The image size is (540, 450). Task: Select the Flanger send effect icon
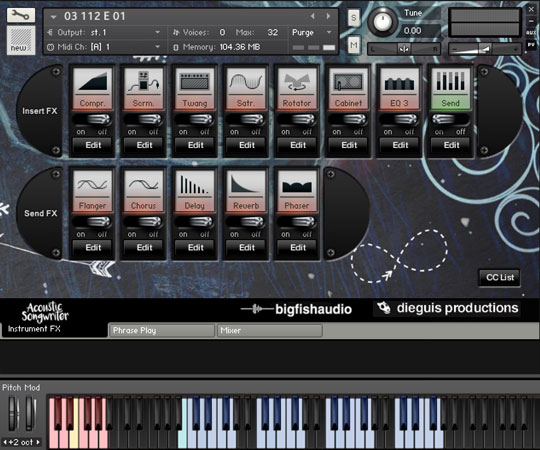[x=93, y=191]
